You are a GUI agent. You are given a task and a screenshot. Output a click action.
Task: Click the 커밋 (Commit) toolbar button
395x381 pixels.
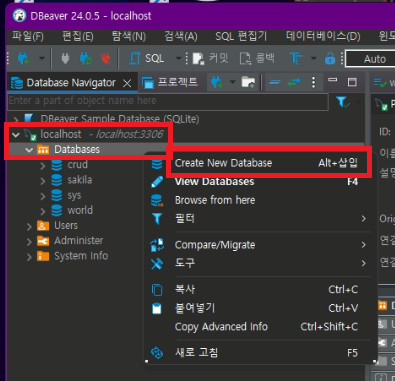(211, 58)
